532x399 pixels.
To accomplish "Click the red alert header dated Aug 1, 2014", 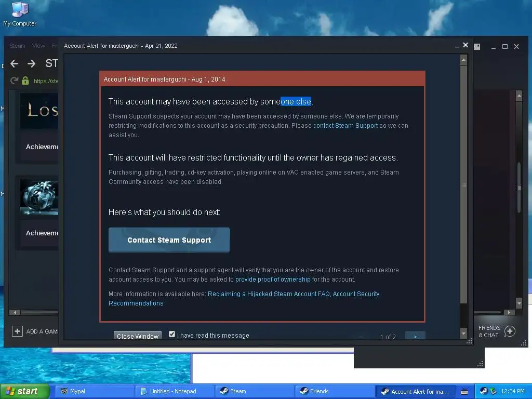I will [262, 79].
